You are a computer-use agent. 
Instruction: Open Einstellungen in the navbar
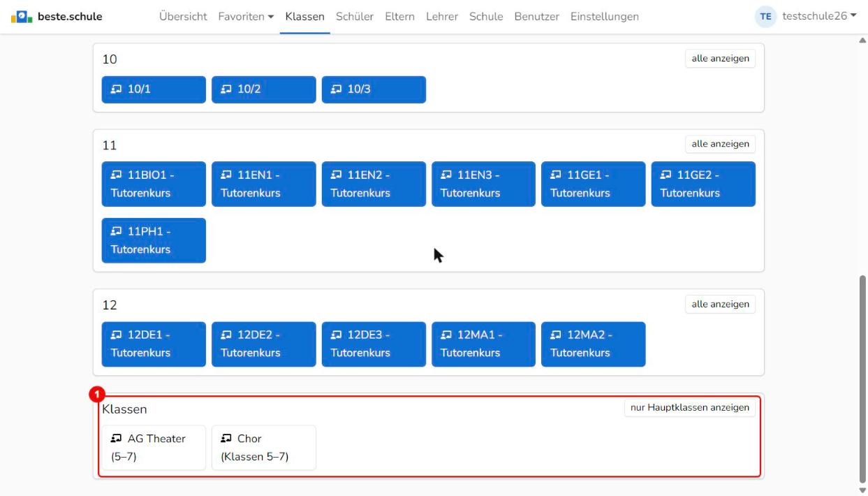[604, 16]
